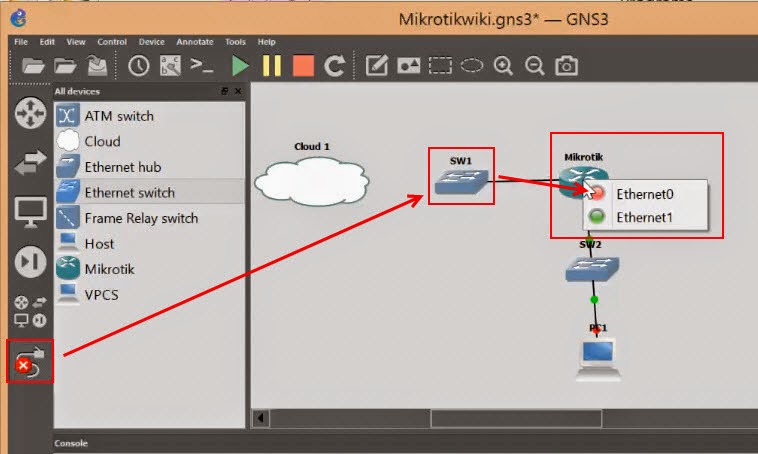Image resolution: width=758 pixels, height=454 pixels.
Task: Select ATM switch in device list
Action: pos(149,116)
